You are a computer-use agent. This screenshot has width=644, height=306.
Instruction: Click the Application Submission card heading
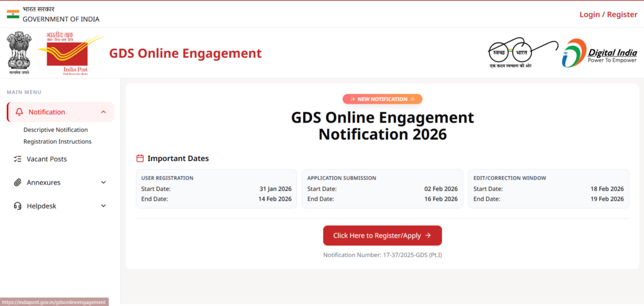341,178
